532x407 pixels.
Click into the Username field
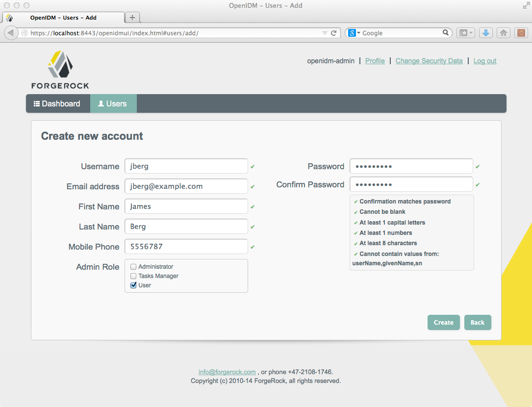pyautogui.click(x=186, y=166)
